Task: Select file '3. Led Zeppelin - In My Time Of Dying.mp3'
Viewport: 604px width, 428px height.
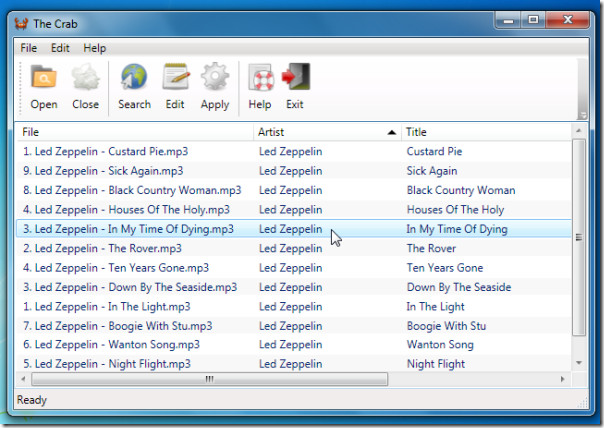Action: coord(128,229)
